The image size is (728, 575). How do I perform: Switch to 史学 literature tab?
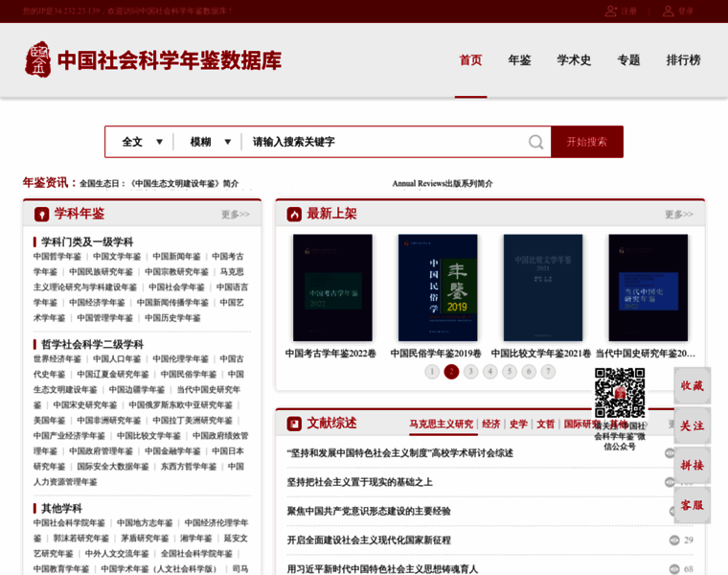[518, 424]
